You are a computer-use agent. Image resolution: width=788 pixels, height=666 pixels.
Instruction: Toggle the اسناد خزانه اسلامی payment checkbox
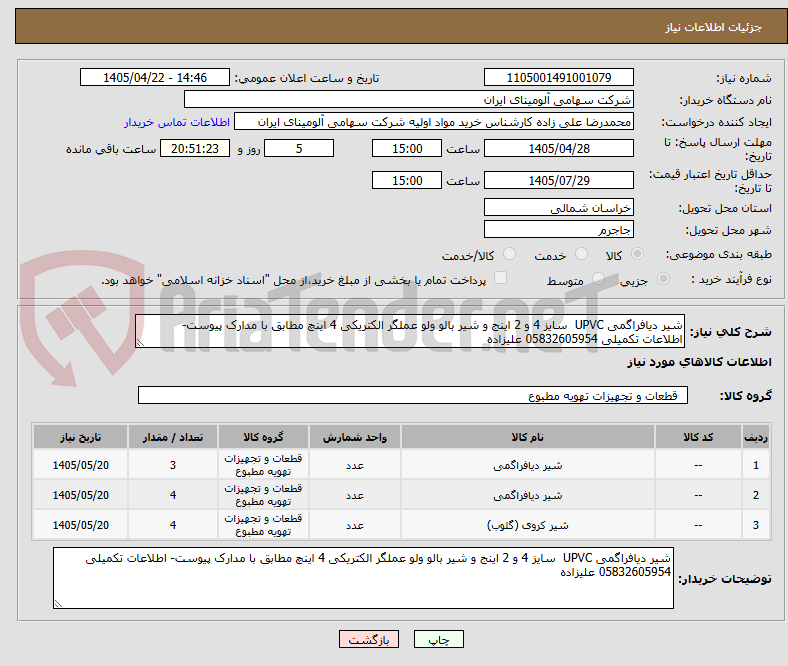coord(501,278)
